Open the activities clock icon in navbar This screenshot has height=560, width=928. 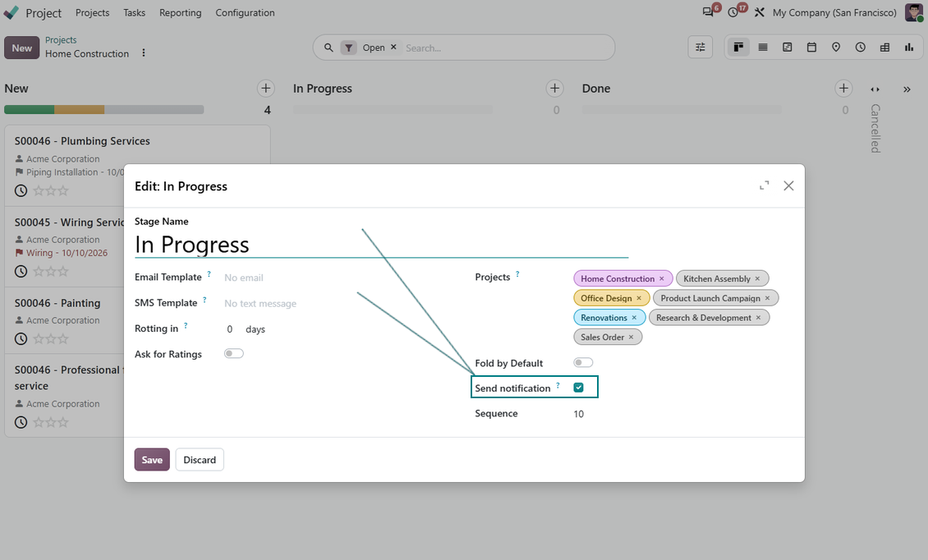(x=733, y=12)
